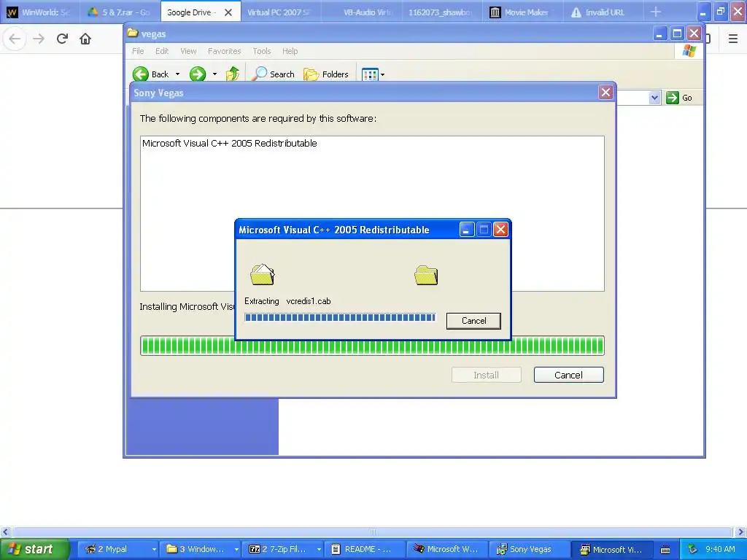Switch to the Movie Maker tab
Viewport: 747px width, 560px height.
point(523,12)
